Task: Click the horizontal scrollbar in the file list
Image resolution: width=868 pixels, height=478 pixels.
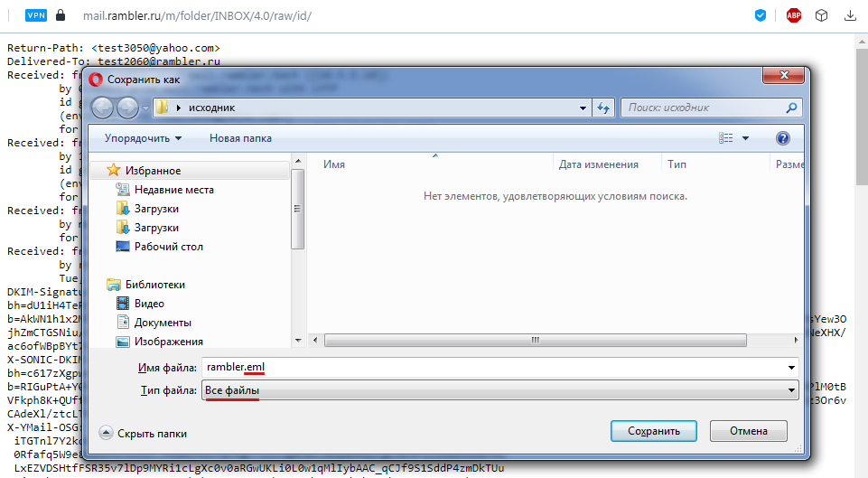Action: pyautogui.click(x=535, y=340)
